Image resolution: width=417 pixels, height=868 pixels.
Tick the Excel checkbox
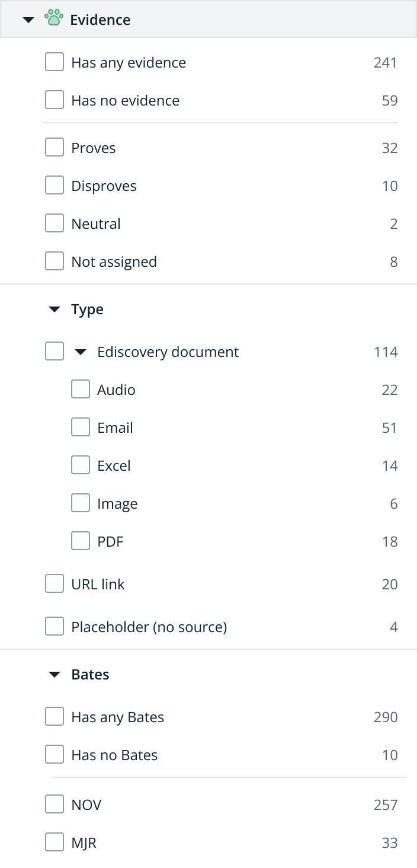(x=81, y=465)
